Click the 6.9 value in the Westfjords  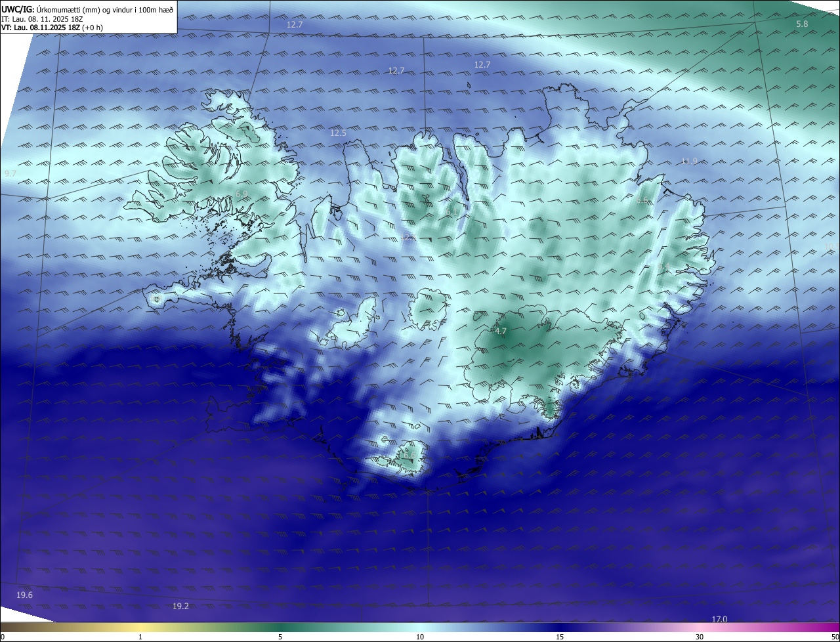241,194
